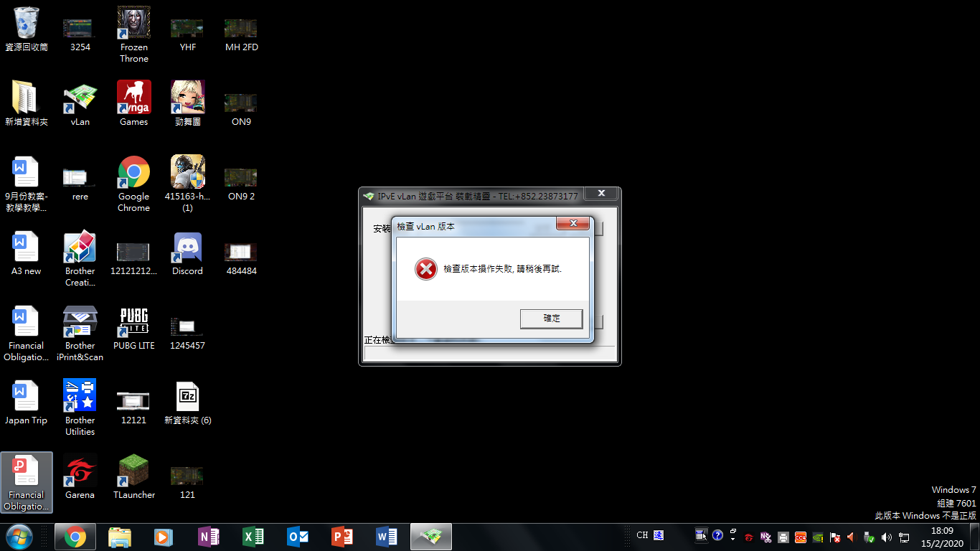Select the PUBG LITE shortcut

point(133,328)
